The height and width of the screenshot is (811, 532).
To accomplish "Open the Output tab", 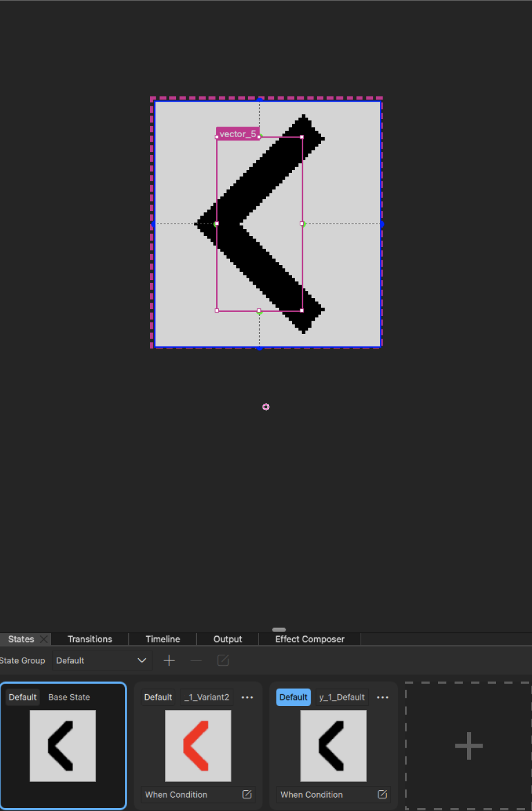I will (228, 639).
